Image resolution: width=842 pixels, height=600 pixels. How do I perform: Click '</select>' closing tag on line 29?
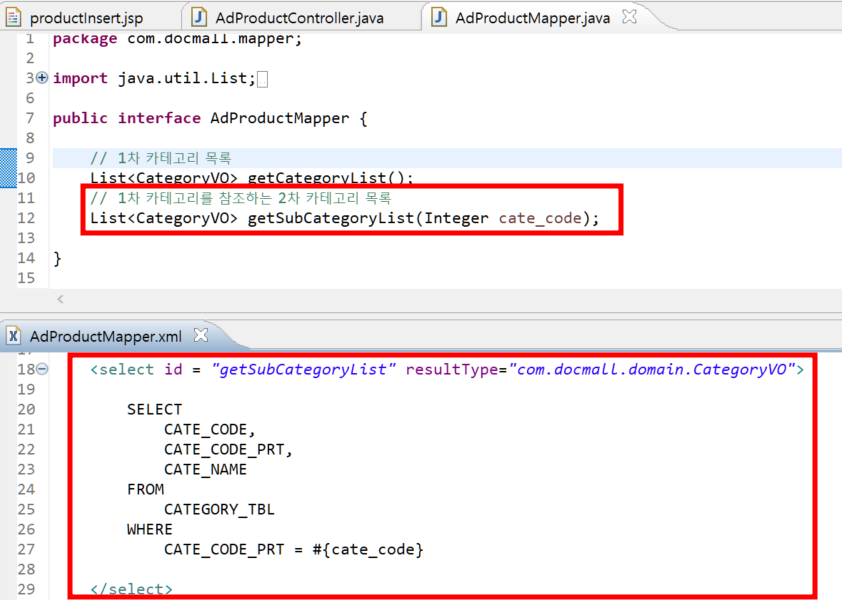(132, 589)
